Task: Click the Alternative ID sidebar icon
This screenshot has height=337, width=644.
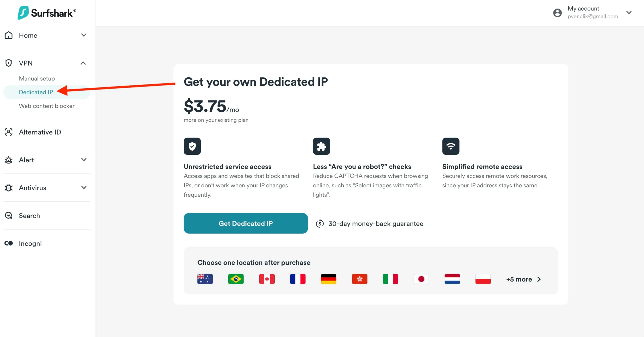Action: point(9,132)
